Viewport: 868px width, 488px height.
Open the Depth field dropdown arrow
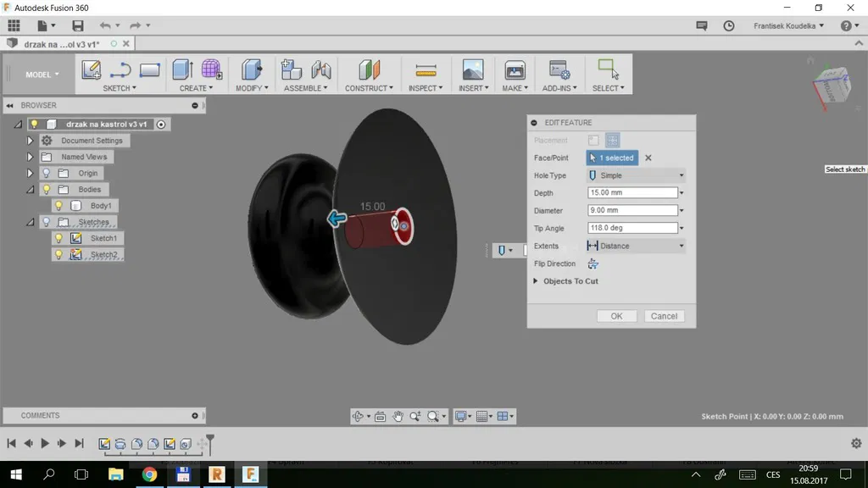coord(682,193)
